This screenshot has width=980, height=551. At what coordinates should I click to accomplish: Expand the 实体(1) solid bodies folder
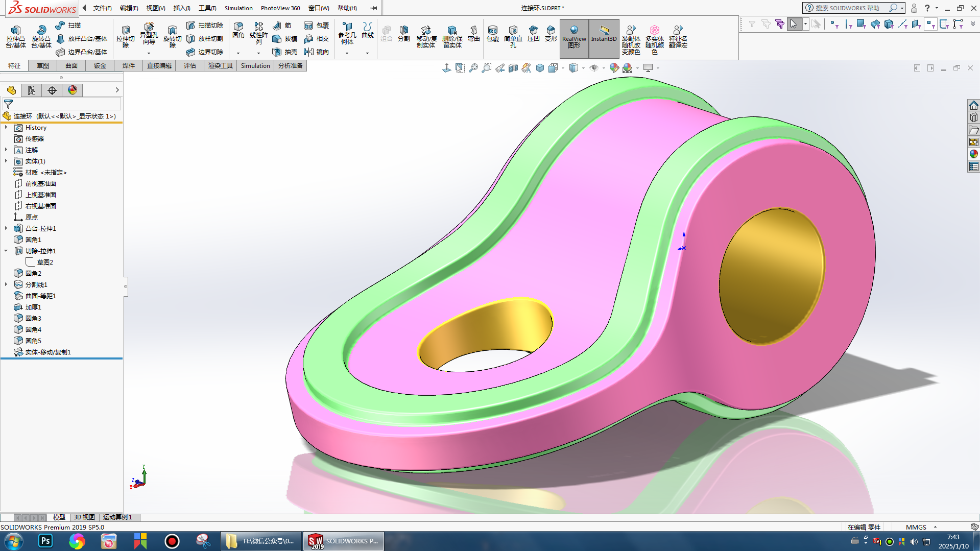(6, 161)
